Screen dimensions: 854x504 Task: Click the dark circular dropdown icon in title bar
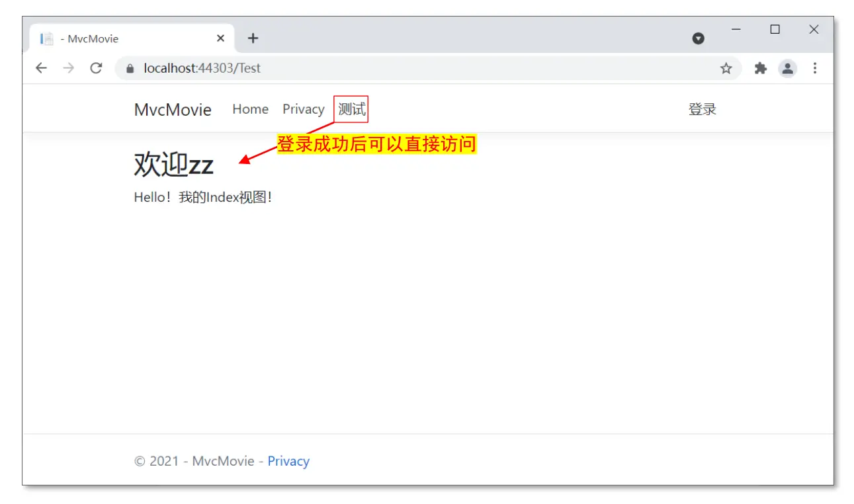[x=698, y=38]
